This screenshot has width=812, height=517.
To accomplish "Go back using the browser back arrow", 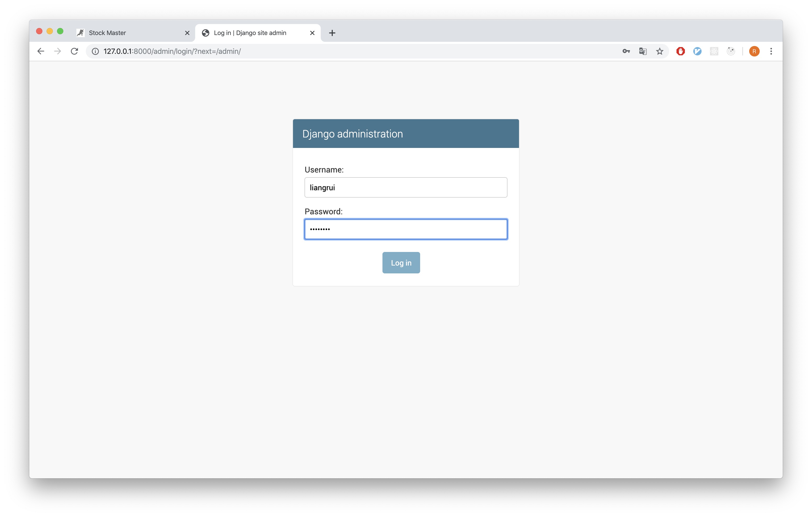I will [x=41, y=51].
